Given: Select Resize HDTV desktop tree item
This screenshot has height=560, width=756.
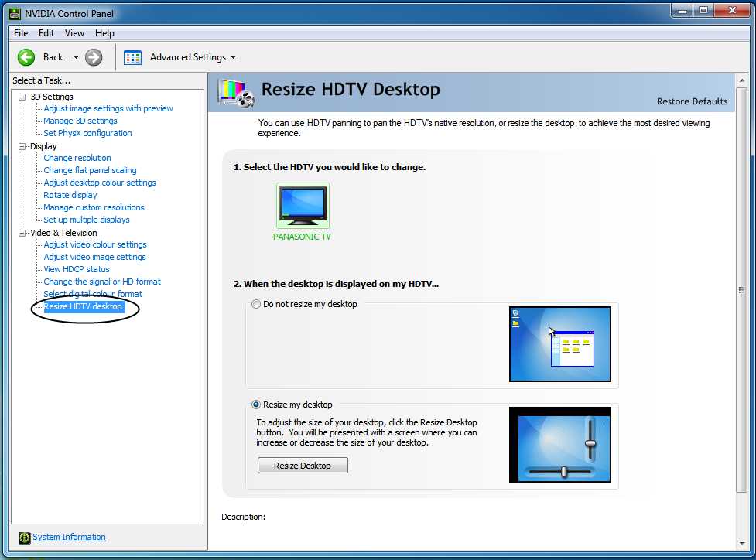Looking at the screenshot, I should 83,306.
